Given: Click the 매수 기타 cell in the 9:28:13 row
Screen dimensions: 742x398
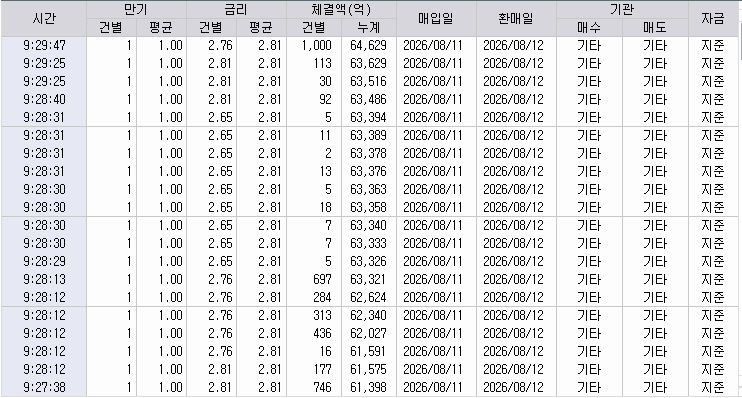Looking at the screenshot, I should click(589, 279).
